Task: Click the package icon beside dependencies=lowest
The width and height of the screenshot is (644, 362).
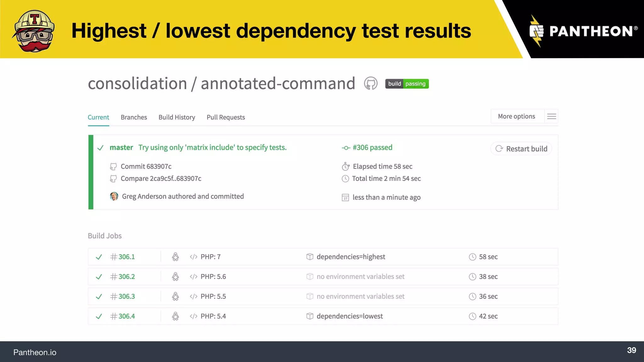Action: coord(310,316)
